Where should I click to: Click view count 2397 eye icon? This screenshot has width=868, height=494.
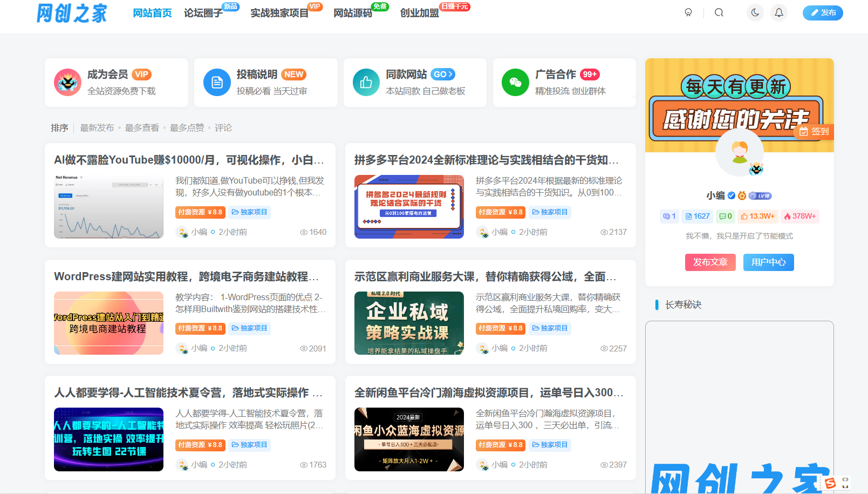click(604, 465)
